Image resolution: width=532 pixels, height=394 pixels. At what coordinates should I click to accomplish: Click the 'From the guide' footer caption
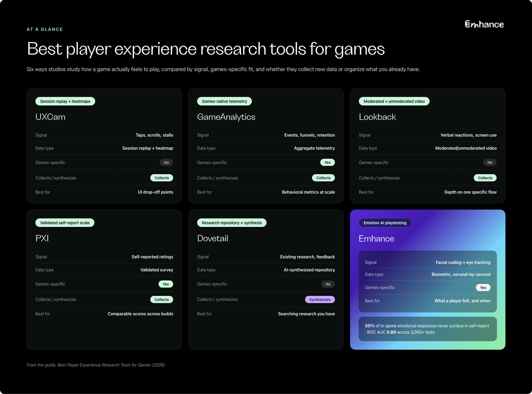coord(96,365)
